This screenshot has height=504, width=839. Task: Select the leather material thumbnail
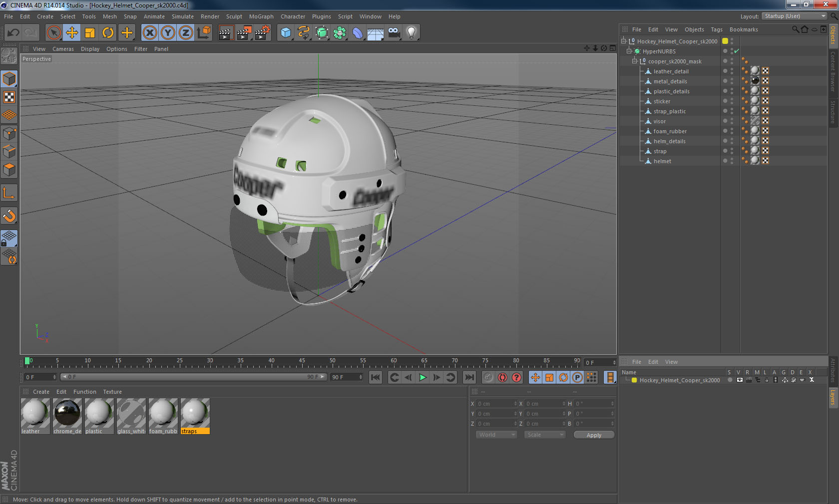[35, 413]
